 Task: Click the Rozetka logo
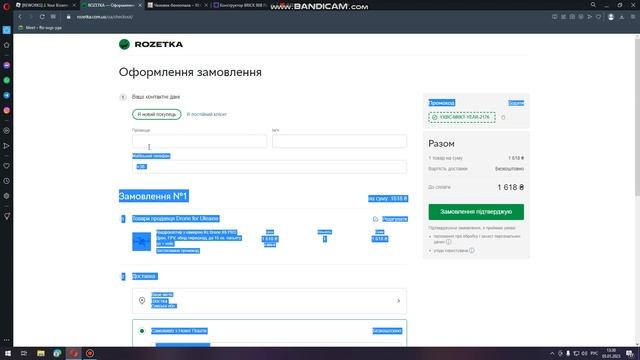151,44
